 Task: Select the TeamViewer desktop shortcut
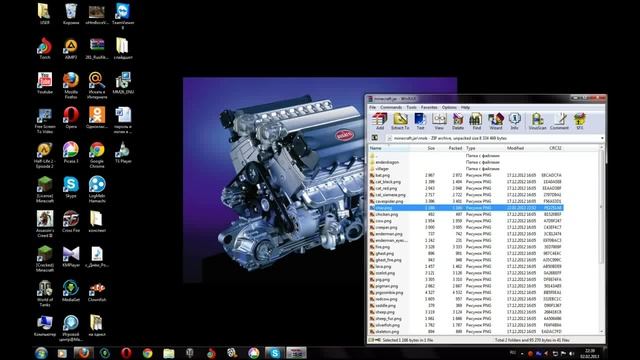pyautogui.click(x=123, y=16)
